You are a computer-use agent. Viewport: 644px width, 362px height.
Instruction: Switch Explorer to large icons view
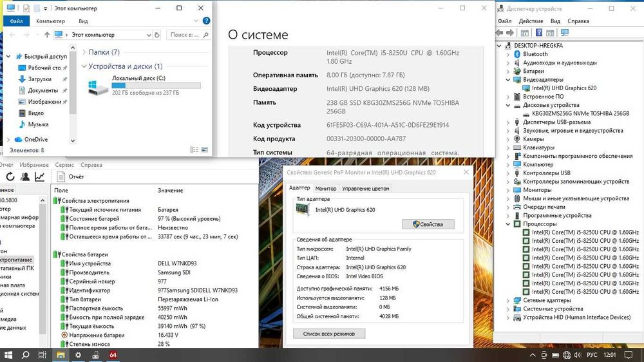pos(205,150)
